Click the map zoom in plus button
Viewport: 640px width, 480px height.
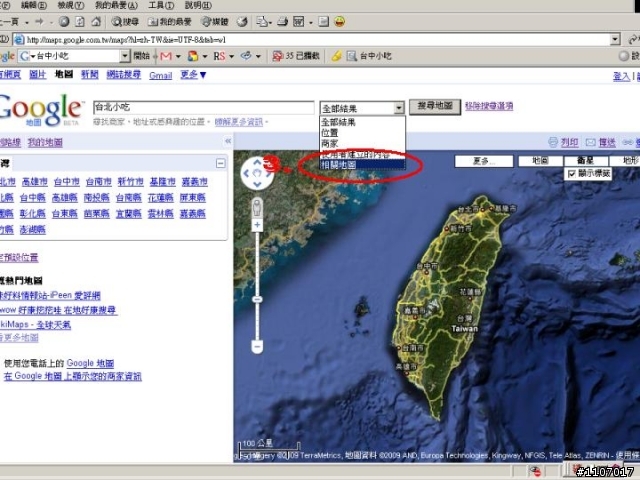[x=257, y=225]
